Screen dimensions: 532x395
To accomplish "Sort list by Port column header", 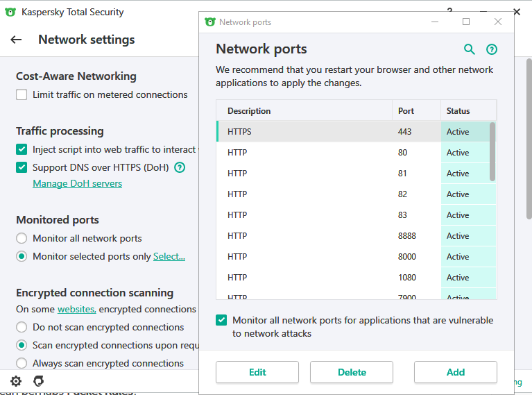I will 415,111.
